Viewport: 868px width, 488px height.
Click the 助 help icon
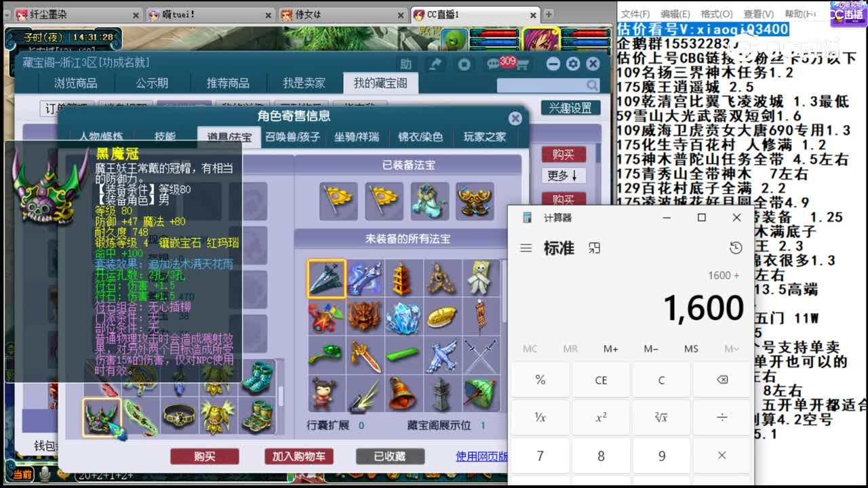(406, 64)
